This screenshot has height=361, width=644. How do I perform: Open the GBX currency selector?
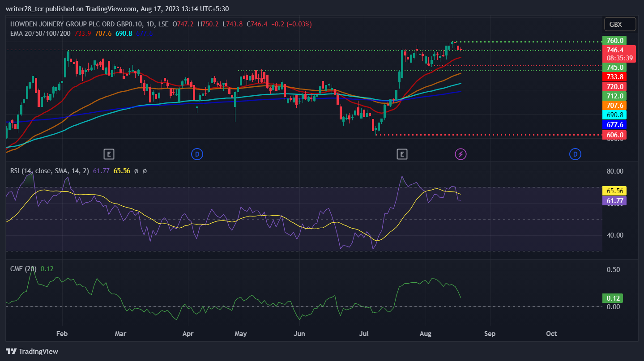click(x=620, y=24)
